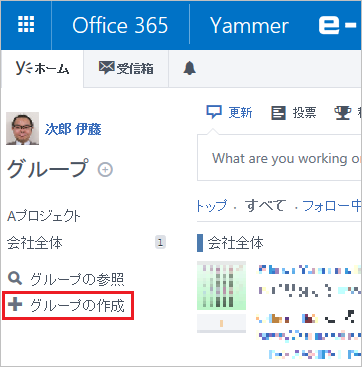Open 次郎 伊藤 profile name link
The image size is (362, 367).
point(73,130)
